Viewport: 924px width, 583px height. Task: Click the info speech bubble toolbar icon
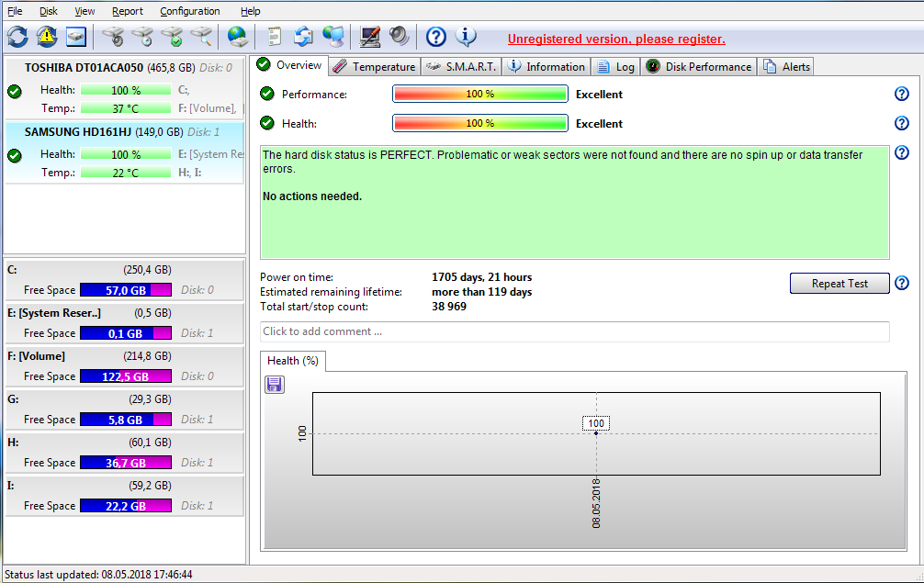point(466,37)
